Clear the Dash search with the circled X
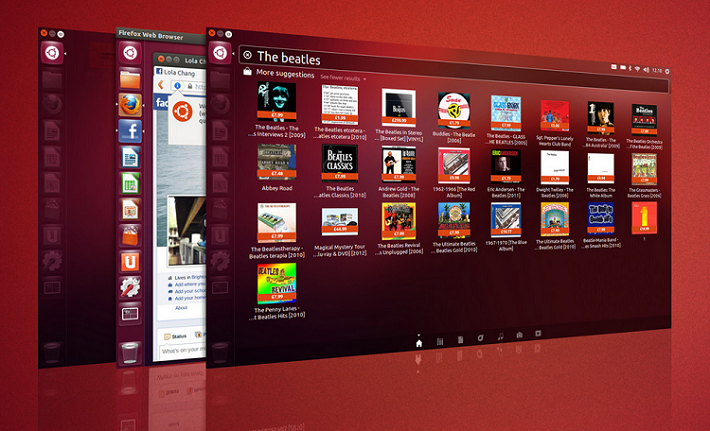The image size is (710, 431). point(247,55)
